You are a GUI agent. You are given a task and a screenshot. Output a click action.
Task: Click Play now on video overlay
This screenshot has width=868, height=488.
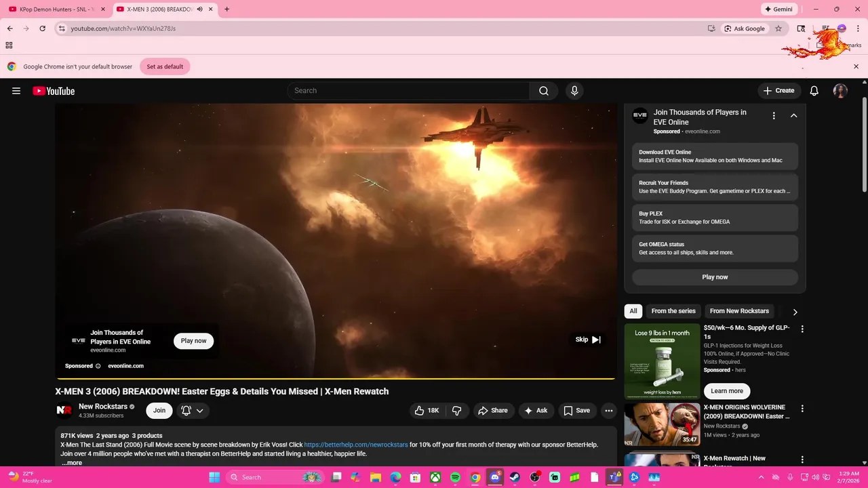pos(193,341)
